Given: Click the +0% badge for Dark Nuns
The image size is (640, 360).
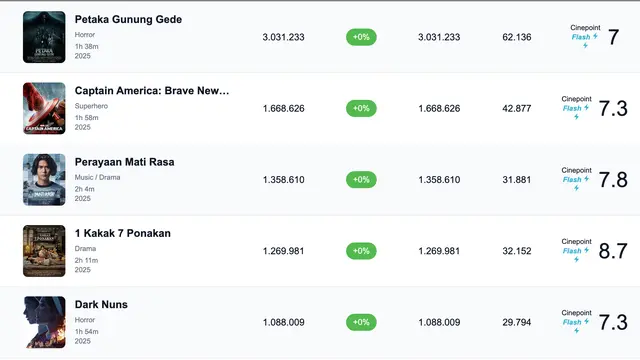Looking at the screenshot, I should coord(361,322).
